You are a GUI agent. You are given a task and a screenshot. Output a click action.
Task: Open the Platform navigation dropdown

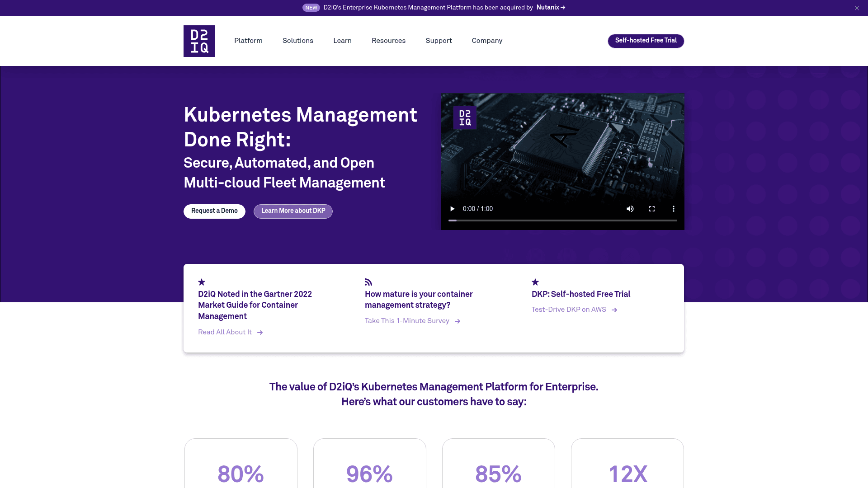(248, 41)
